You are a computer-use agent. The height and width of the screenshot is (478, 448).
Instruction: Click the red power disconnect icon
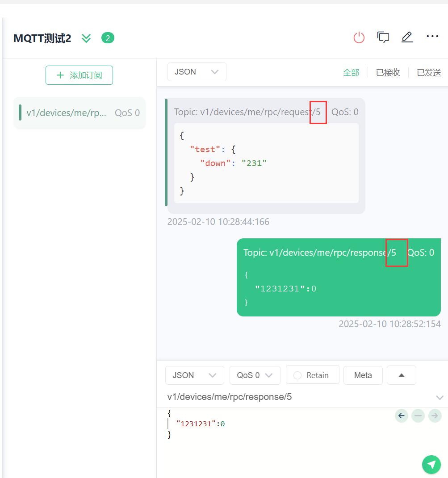[359, 37]
